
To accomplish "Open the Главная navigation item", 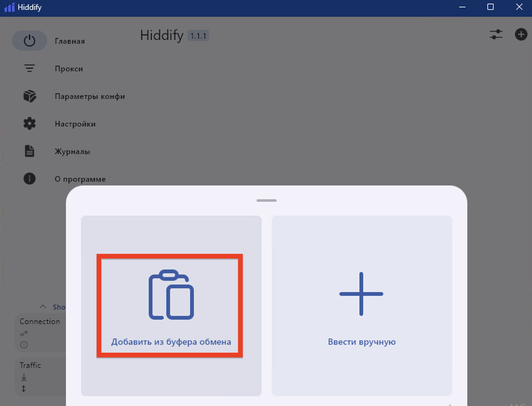I will click(70, 41).
